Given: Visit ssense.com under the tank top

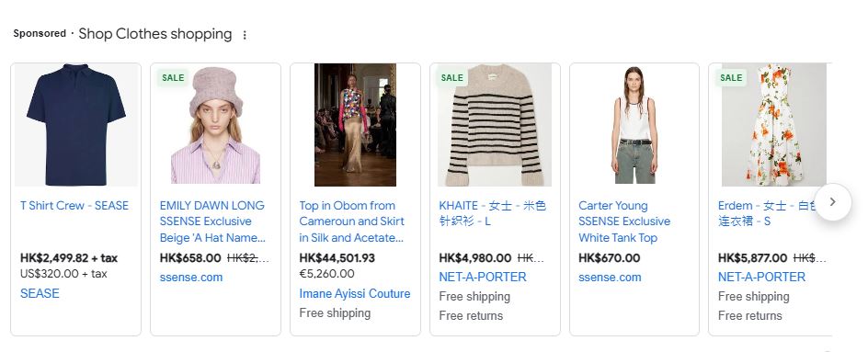Looking at the screenshot, I should coord(610,278).
